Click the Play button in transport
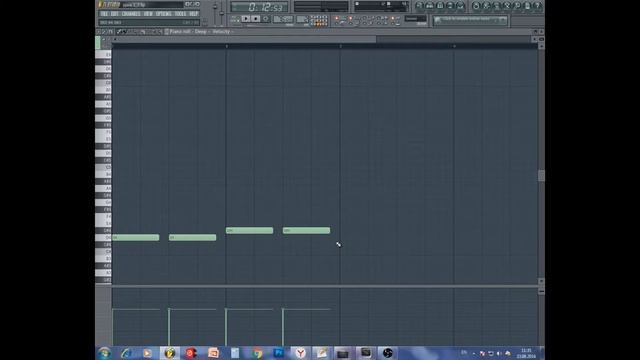Screen dimensions: 640x360 point(246,19)
